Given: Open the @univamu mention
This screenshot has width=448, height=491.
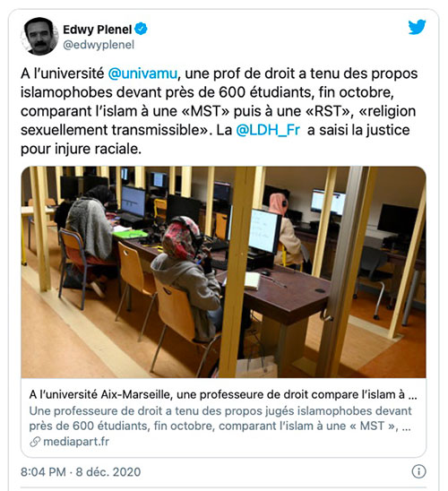Looking at the screenshot, I should pos(142,73).
